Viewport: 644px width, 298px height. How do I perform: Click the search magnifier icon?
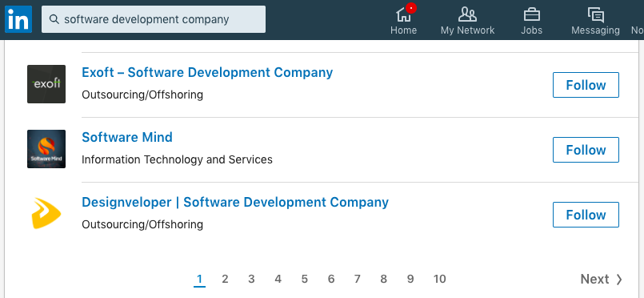[x=54, y=19]
